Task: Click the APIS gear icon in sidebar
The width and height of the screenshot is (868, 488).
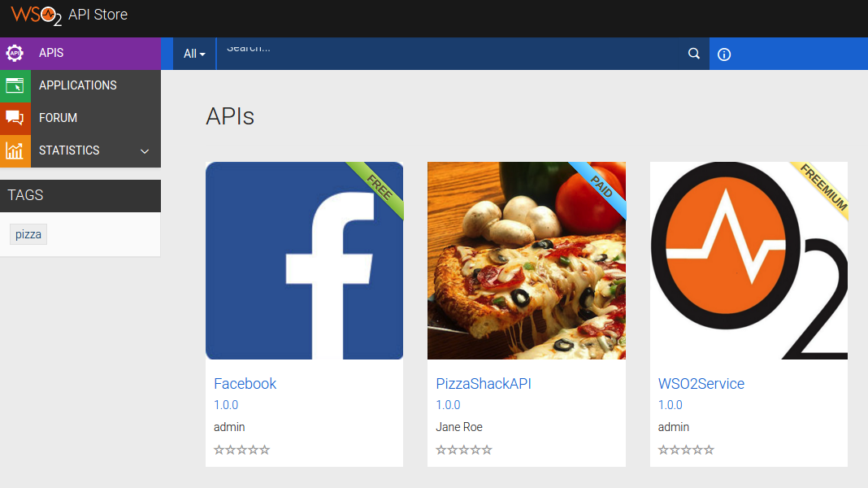Action: (15, 53)
